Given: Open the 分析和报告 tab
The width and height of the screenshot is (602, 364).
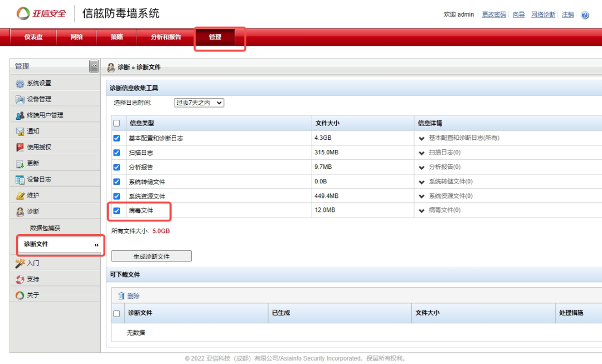Looking at the screenshot, I should click(166, 37).
